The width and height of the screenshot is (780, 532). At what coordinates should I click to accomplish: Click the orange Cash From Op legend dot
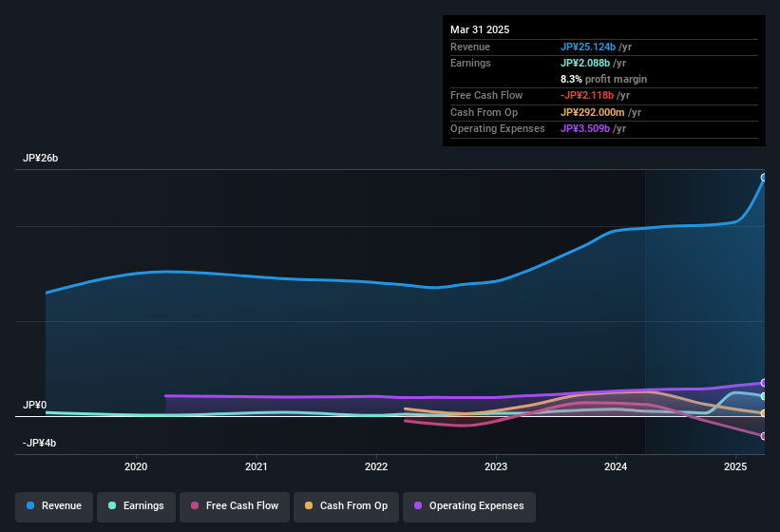tap(309, 505)
